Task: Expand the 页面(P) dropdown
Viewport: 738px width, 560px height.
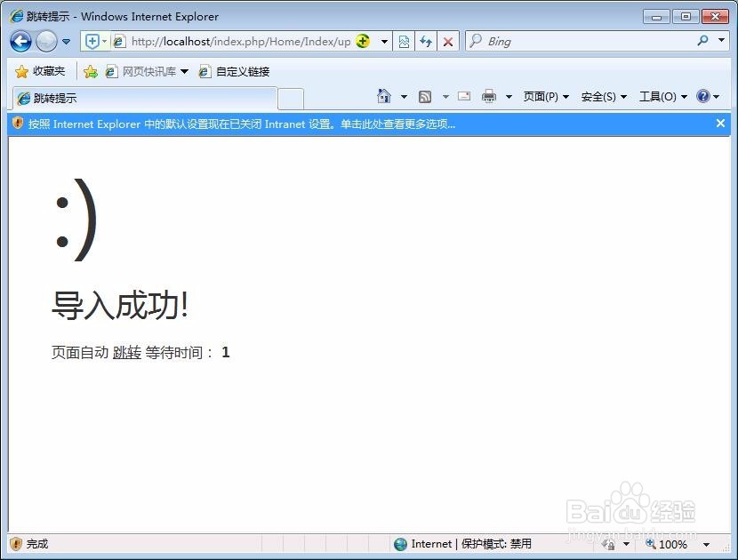Action: pos(545,96)
